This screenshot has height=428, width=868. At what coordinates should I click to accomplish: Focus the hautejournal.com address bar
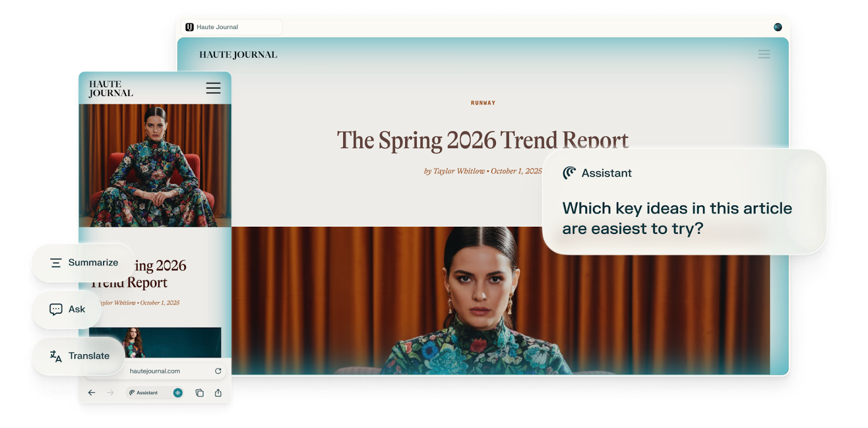[x=155, y=371]
